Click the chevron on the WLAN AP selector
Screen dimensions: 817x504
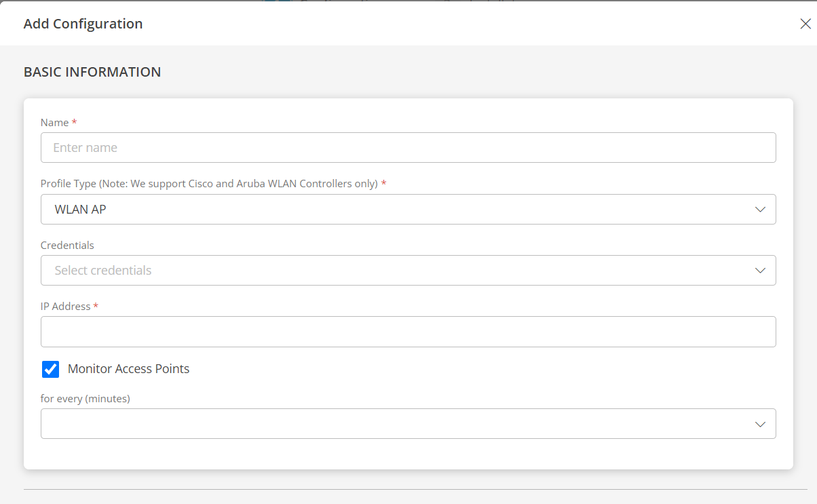point(759,209)
